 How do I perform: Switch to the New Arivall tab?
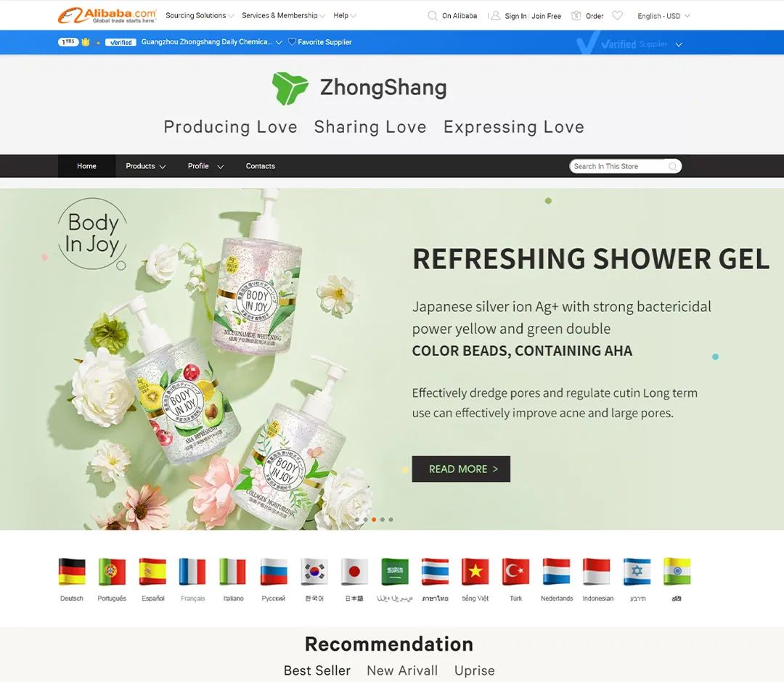point(402,670)
